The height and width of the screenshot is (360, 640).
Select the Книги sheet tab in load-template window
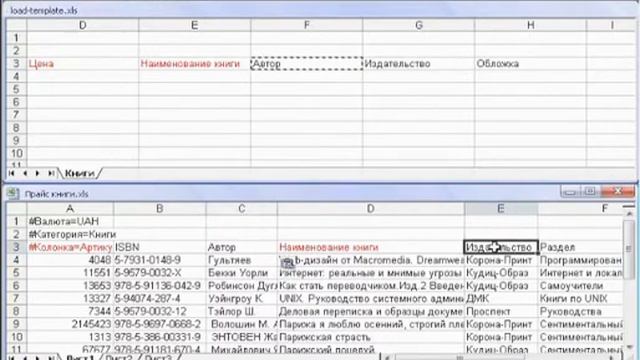(80, 173)
